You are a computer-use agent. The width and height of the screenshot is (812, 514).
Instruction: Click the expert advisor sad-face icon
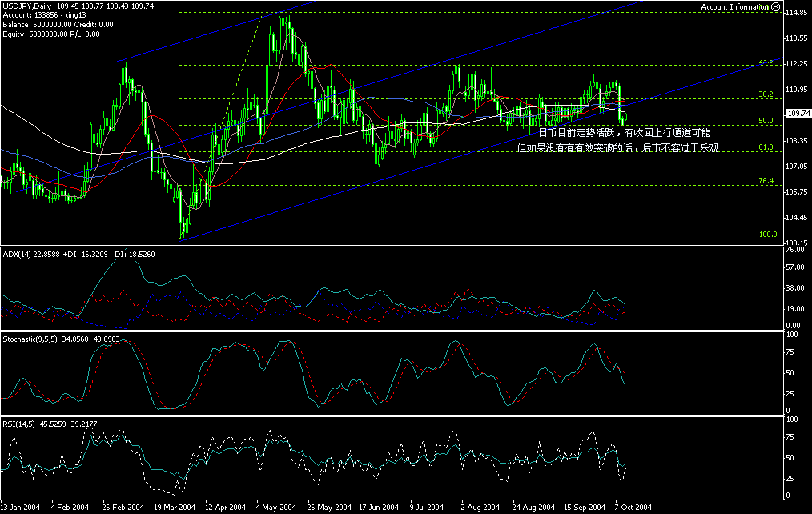click(x=775, y=6)
